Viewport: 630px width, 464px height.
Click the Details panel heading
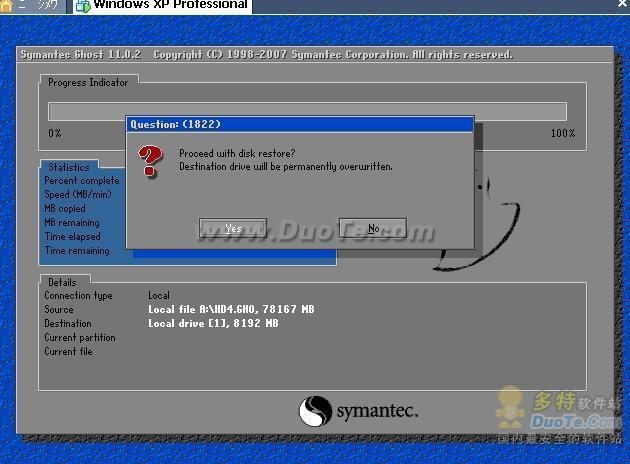(x=62, y=282)
